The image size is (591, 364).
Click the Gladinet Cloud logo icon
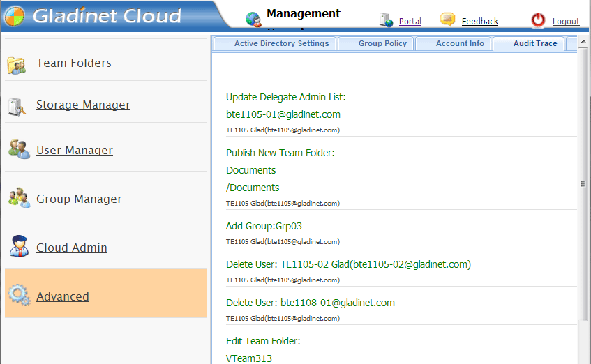[x=15, y=16]
